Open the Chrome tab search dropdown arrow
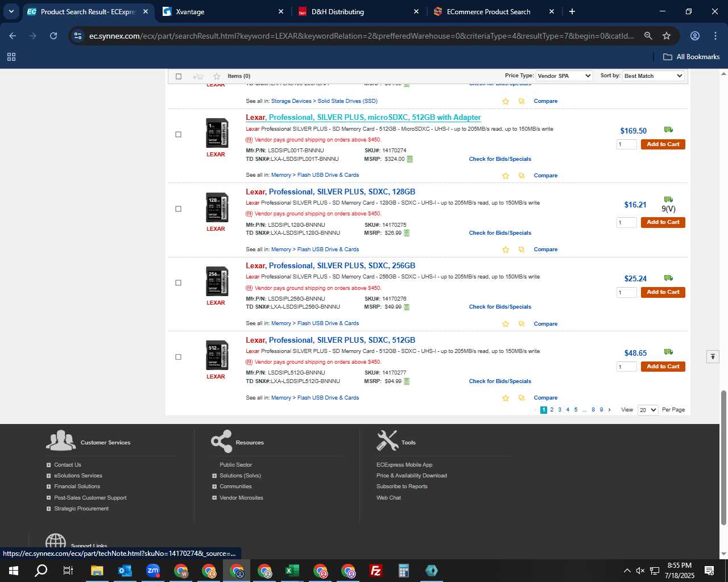This screenshot has width=728, height=582. 11,11
